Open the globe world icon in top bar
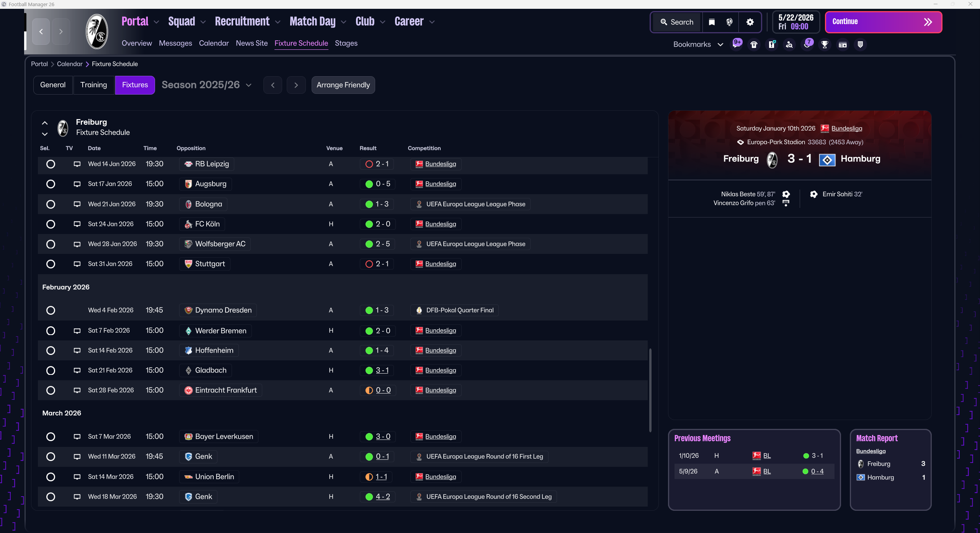Viewport: 980px width, 533px height. click(x=729, y=22)
